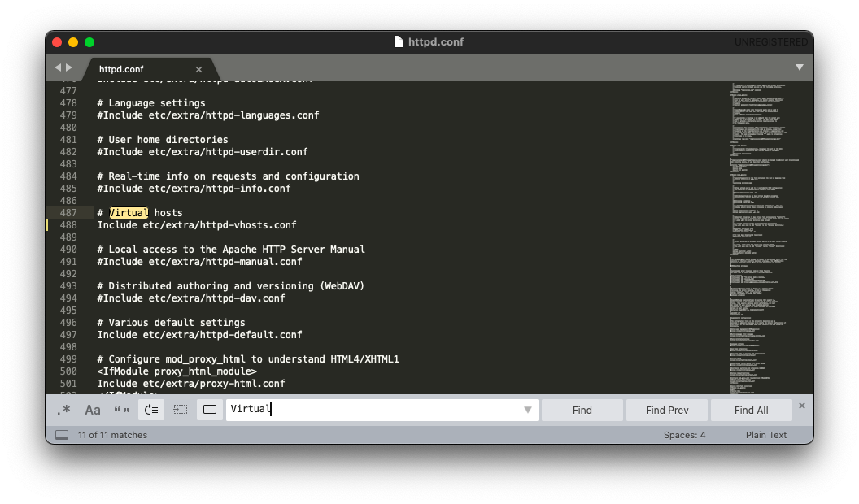Toggle regular expression search mode

pos(63,410)
